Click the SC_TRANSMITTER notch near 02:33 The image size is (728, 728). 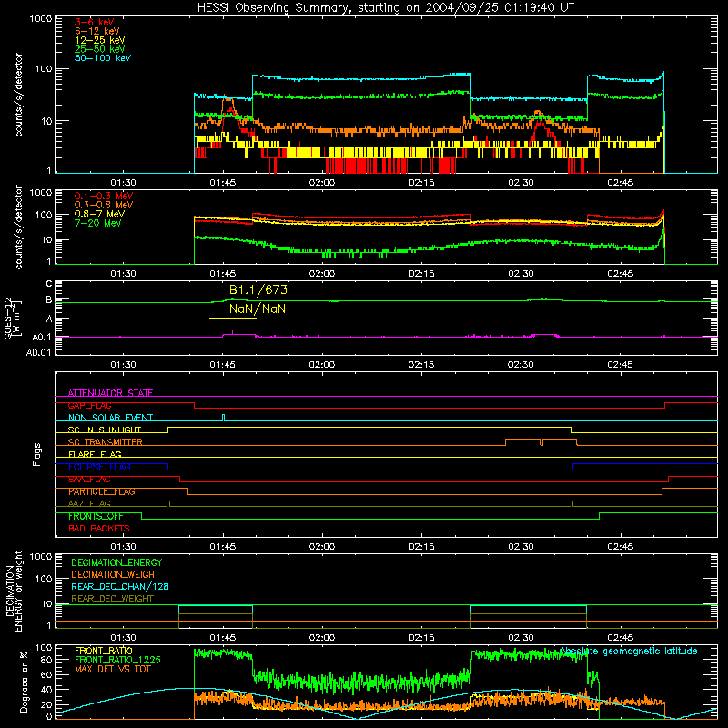pyautogui.click(x=541, y=441)
